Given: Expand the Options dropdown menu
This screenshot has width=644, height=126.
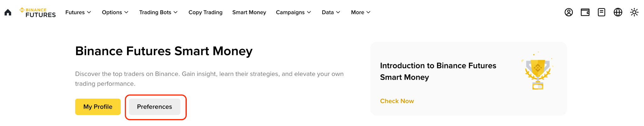Looking at the screenshot, I should [x=115, y=12].
